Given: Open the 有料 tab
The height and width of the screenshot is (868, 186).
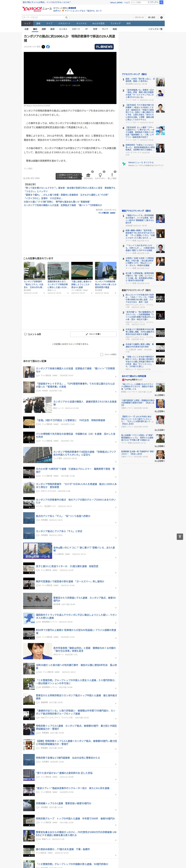Looking at the screenshot, I should point(128,24).
